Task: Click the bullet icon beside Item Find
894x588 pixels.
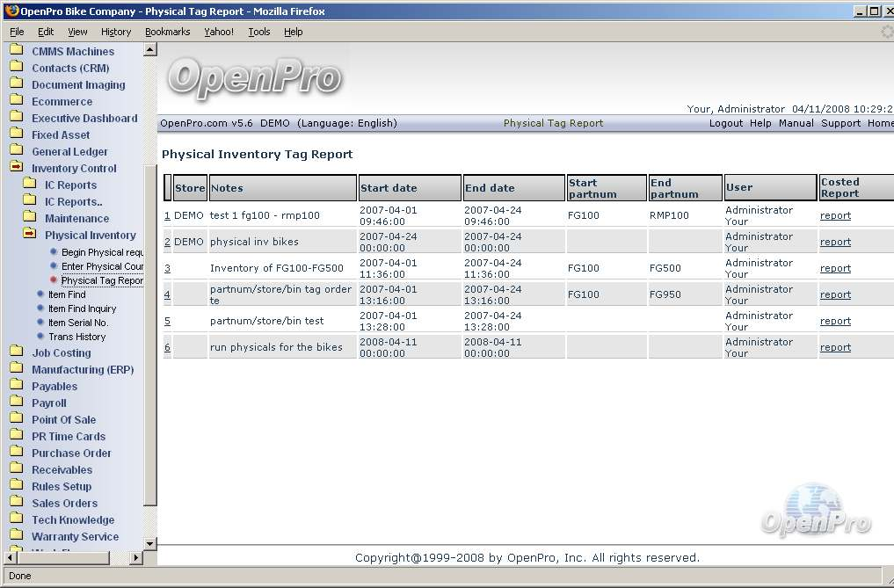Action: coord(40,294)
